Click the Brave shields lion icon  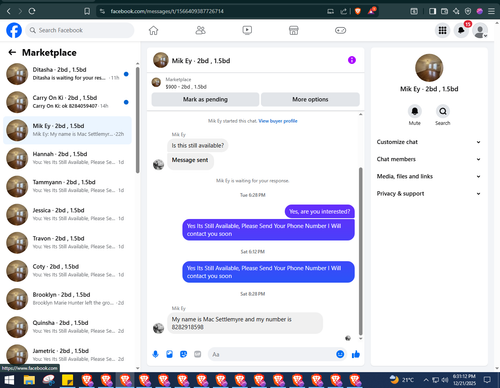[x=358, y=11]
